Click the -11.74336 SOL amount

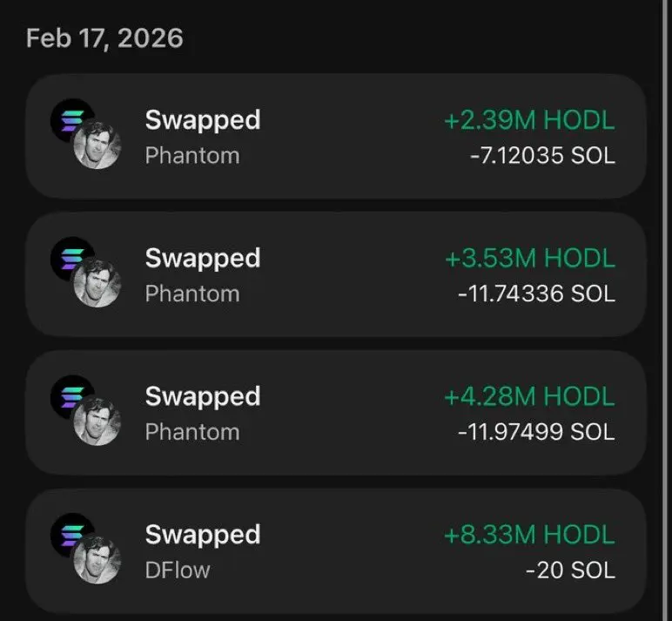(536, 294)
